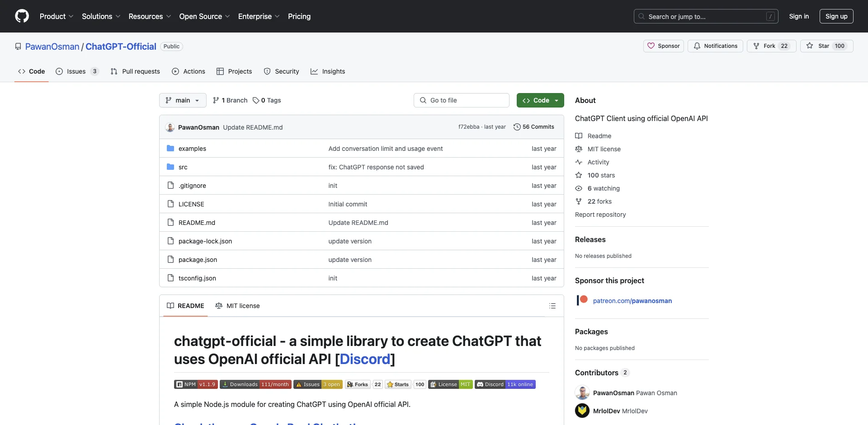View the 0 Tags link

click(x=267, y=100)
